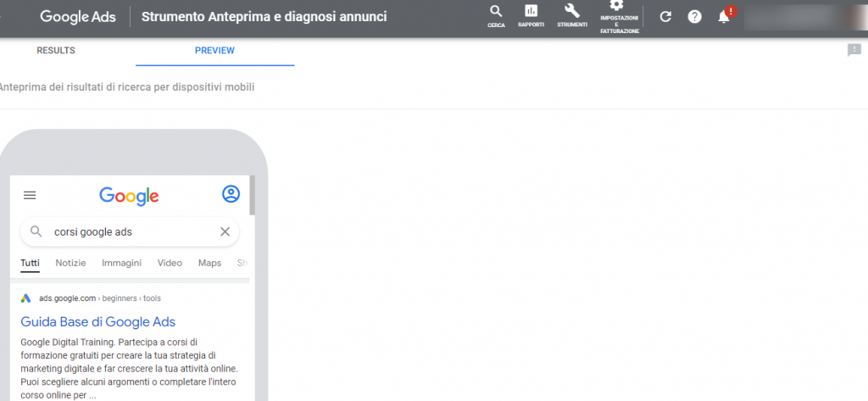
Task: Open the Cerca search tool
Action: (496, 17)
